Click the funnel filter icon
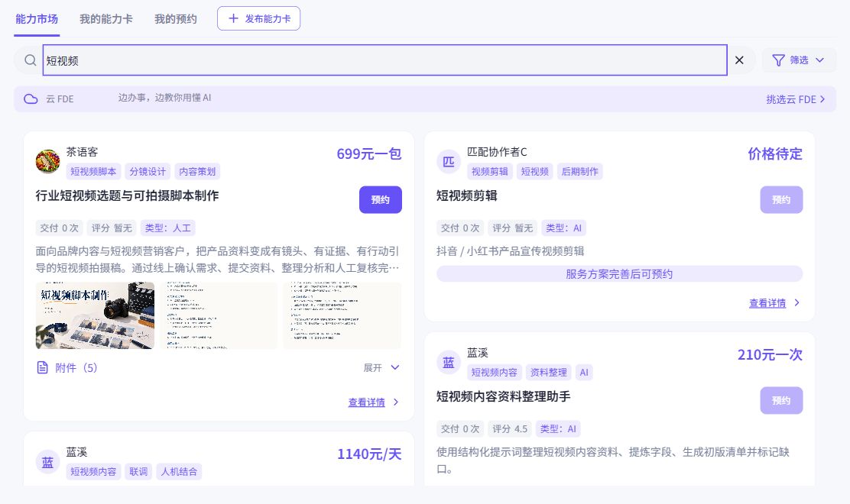Screen dimensions: 850x504 tap(778, 60)
